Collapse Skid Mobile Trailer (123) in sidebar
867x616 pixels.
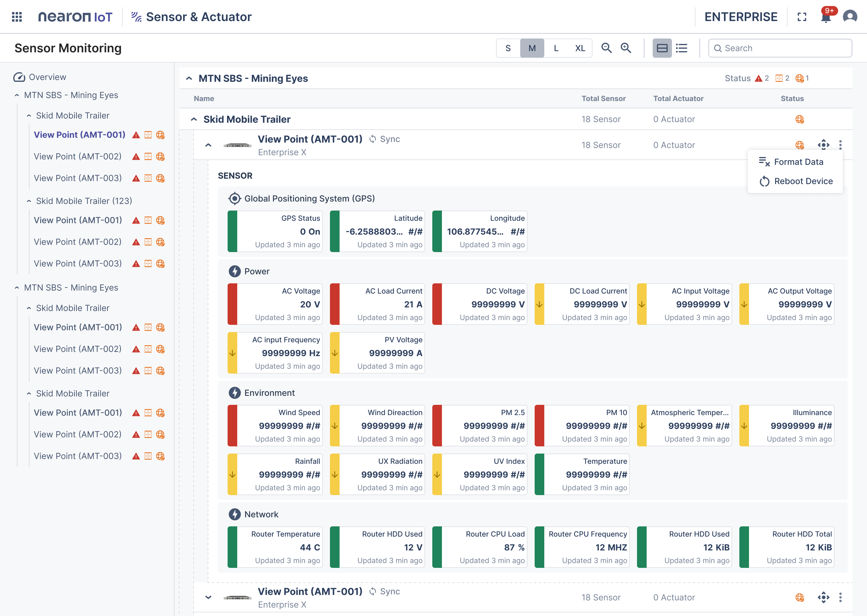pos(29,201)
